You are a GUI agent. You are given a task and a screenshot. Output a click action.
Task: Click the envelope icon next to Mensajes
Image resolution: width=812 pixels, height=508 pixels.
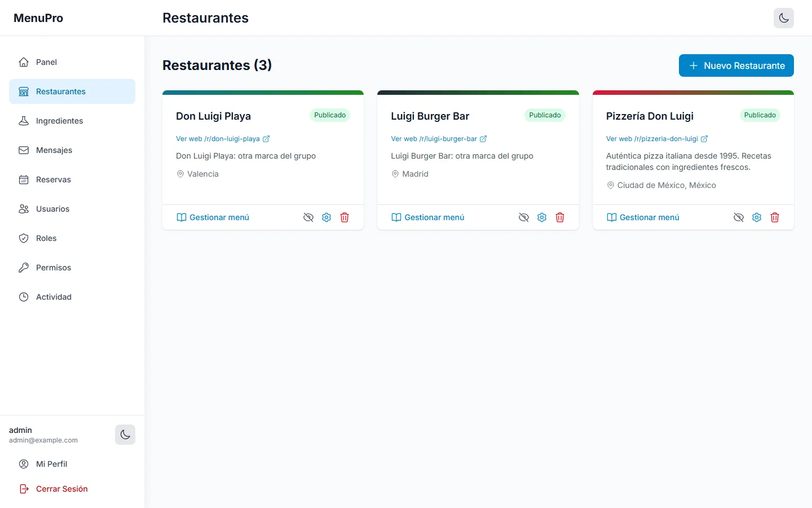tap(24, 150)
